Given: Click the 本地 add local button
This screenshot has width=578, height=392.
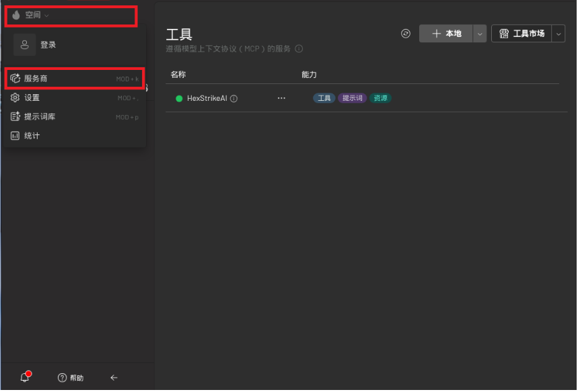Looking at the screenshot, I should [447, 33].
